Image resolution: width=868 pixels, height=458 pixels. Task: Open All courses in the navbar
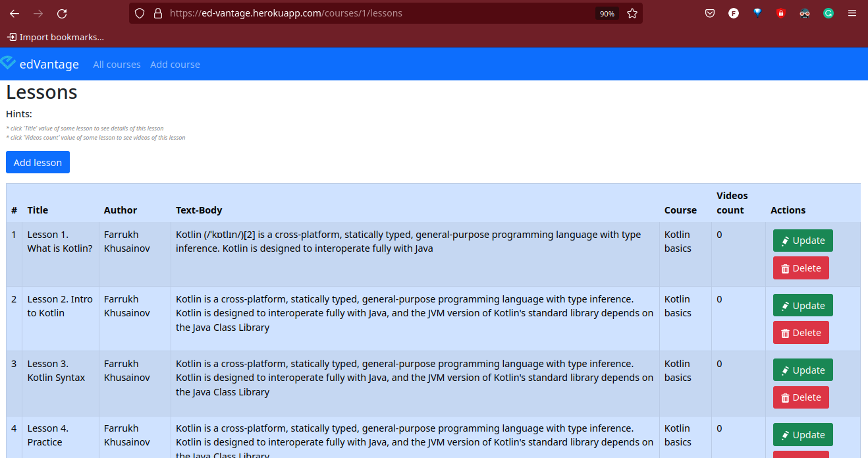117,65
